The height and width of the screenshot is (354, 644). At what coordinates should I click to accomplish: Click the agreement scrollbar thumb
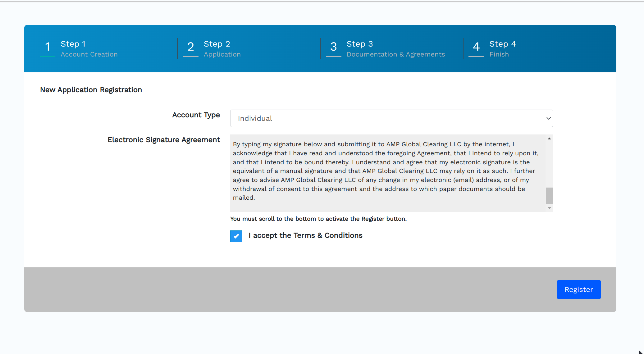(x=549, y=196)
